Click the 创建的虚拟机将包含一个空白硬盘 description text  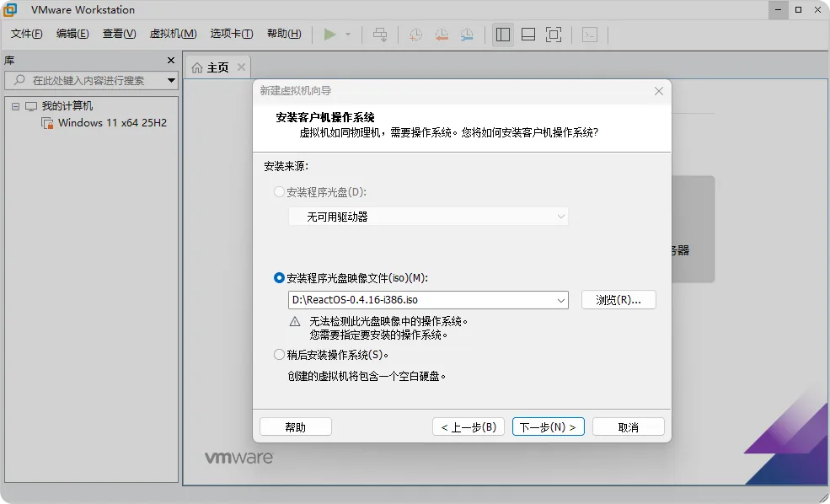coord(367,377)
